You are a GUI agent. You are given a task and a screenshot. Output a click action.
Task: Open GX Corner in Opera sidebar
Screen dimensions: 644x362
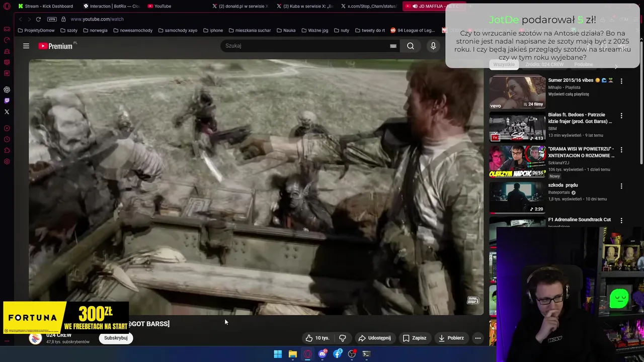click(7, 29)
